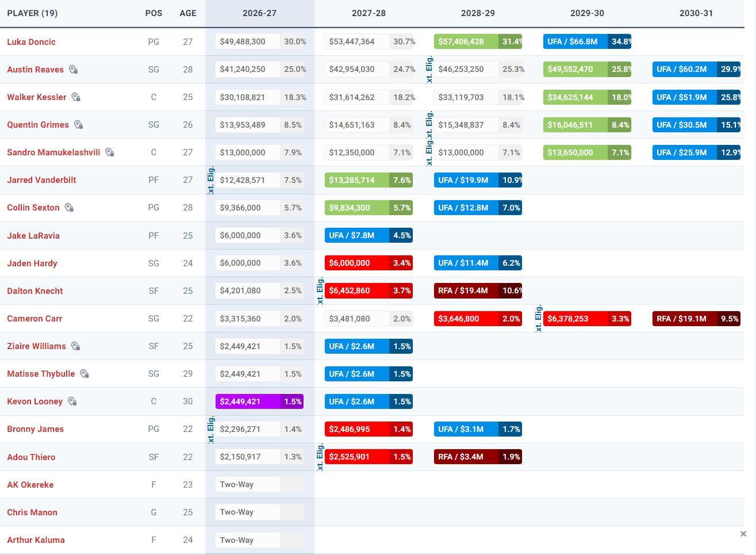756x555 pixels.
Task: Click Luka Doncic's green $57,406,428 cell
Action: [478, 42]
